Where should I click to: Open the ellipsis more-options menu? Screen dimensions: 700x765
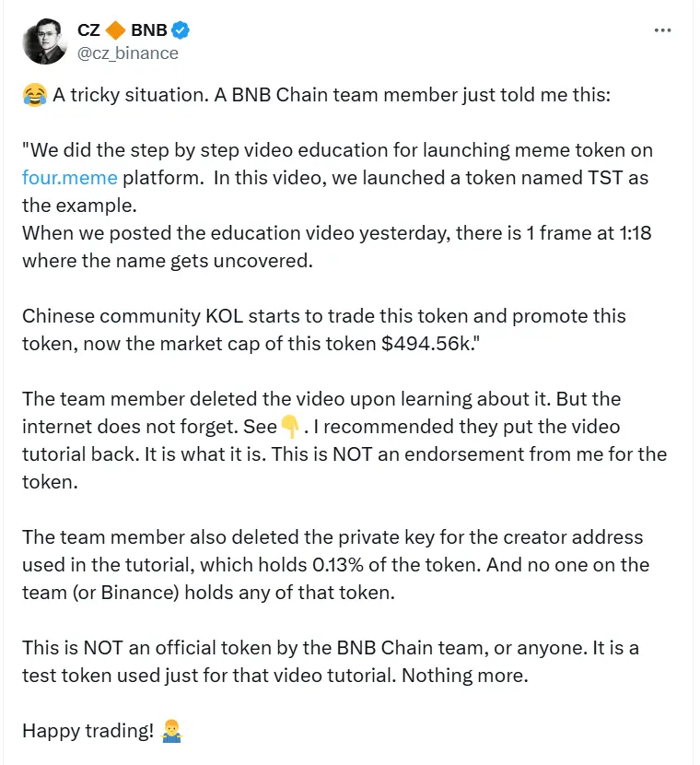(x=662, y=29)
